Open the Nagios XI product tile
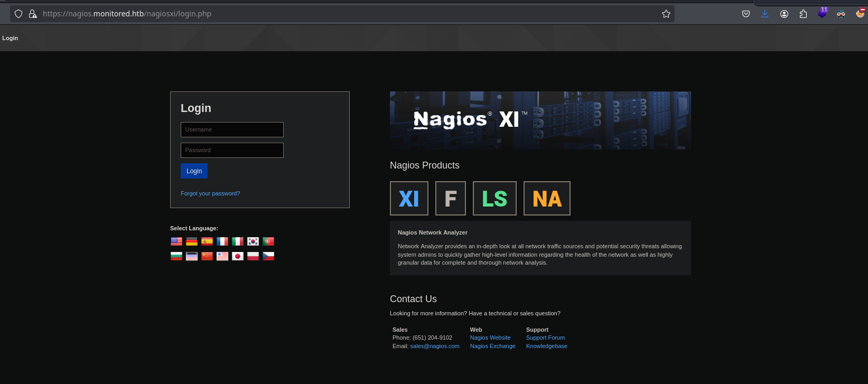This screenshot has height=384, width=868. click(x=409, y=199)
